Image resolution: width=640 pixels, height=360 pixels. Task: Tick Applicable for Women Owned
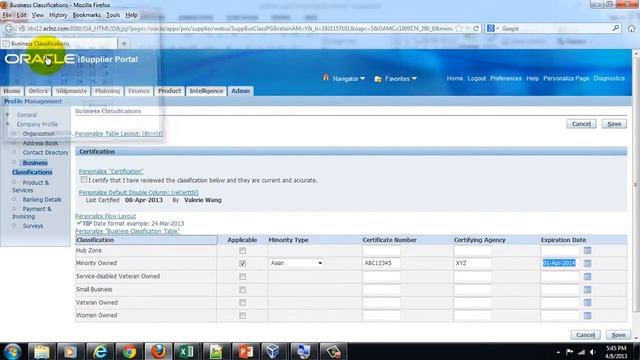[x=242, y=316]
